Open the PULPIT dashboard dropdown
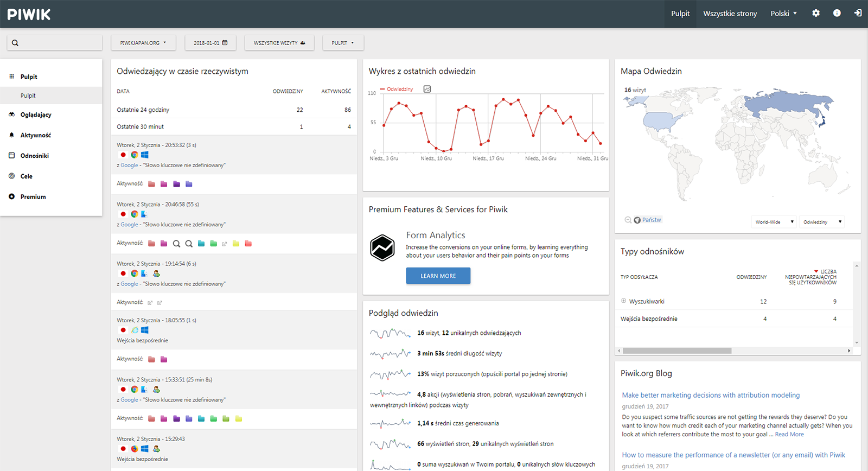 tap(343, 43)
